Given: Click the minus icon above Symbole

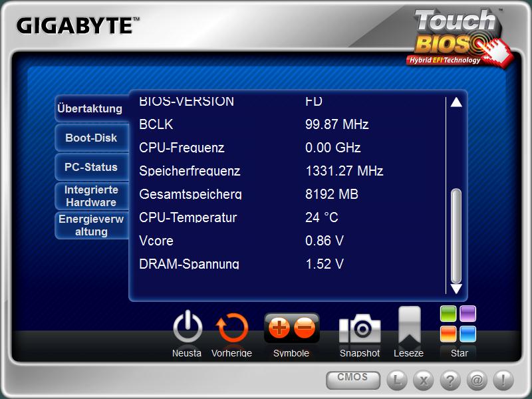Looking at the screenshot, I should pyautogui.click(x=305, y=328).
